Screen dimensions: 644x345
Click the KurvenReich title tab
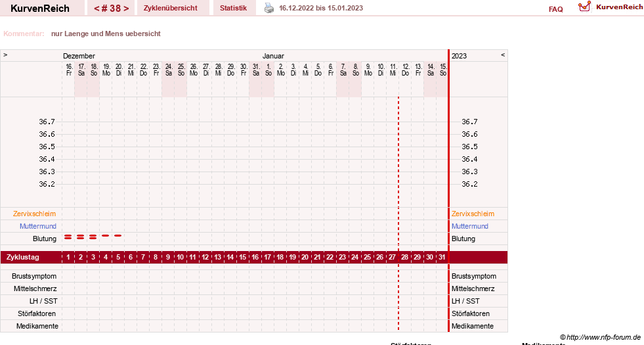point(40,9)
